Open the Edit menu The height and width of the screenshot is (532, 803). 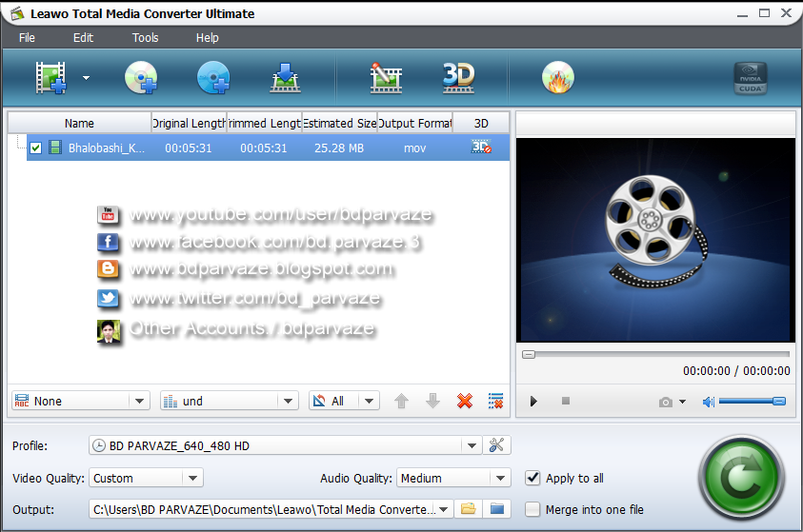(83, 38)
